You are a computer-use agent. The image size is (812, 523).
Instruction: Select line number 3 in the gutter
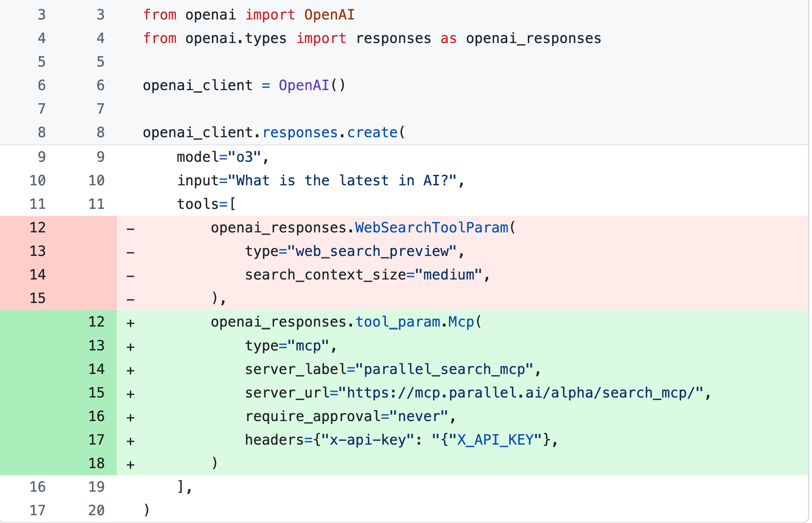pyautogui.click(x=41, y=14)
